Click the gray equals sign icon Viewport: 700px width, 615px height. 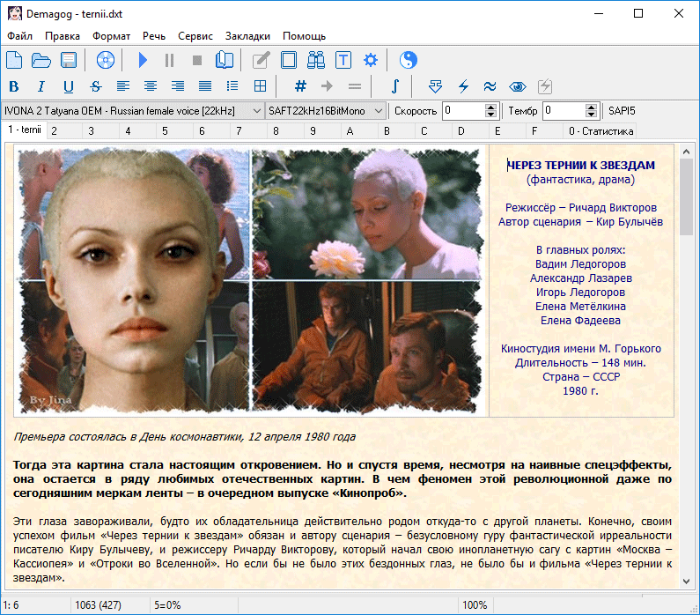point(355,86)
